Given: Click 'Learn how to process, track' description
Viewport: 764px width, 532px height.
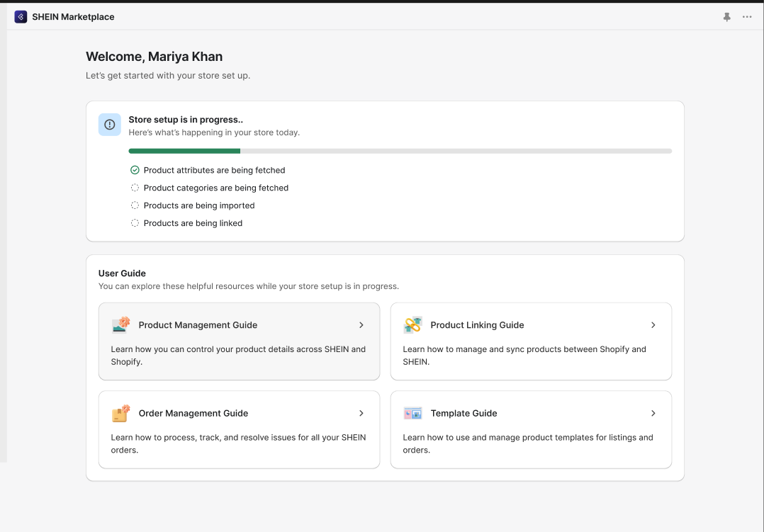Looking at the screenshot, I should 238,444.
